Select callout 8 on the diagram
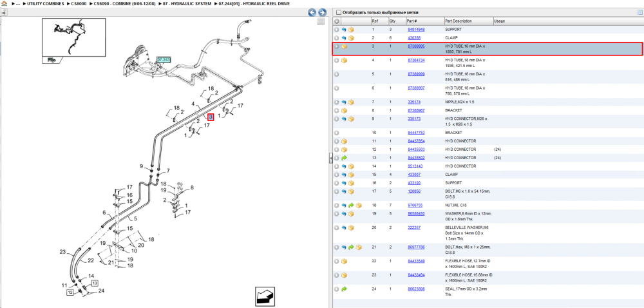Image resolution: width=644 pixels, height=308 pixels. tap(191, 188)
